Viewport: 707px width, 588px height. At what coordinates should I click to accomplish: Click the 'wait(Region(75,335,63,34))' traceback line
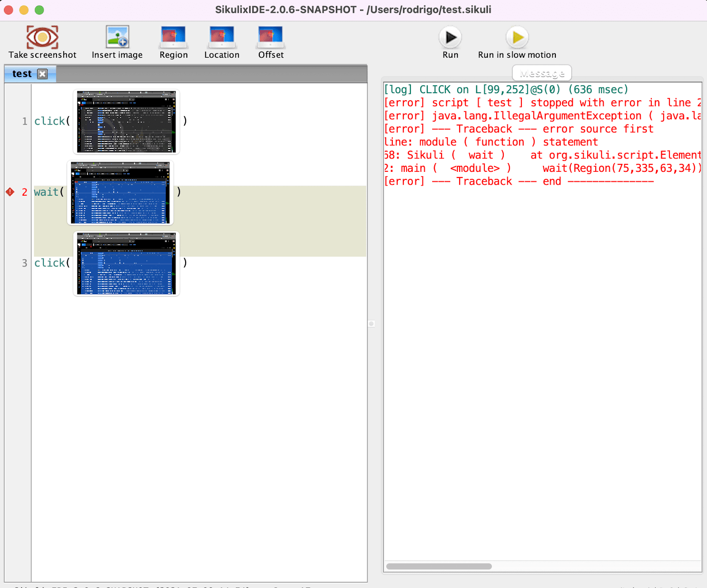point(543,168)
